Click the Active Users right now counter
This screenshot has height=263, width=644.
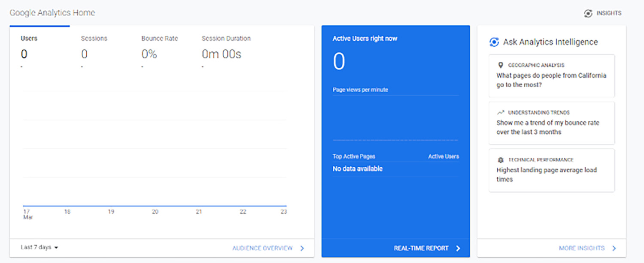pos(339,61)
